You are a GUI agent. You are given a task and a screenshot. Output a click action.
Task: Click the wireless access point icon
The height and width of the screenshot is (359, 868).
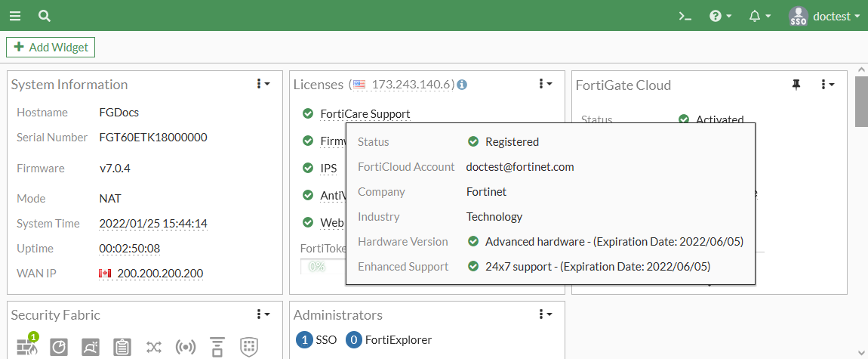(185, 347)
